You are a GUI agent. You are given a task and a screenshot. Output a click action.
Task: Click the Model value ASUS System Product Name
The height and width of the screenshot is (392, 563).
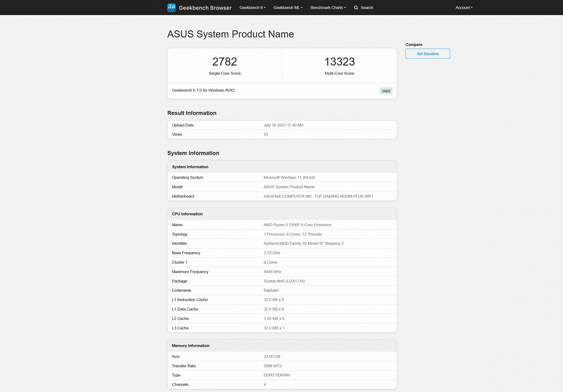pyautogui.click(x=289, y=187)
